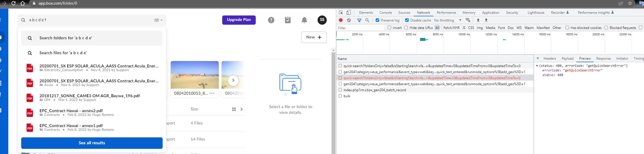The width and height of the screenshot is (644, 154).
Task: Switch to the Sources tab
Action: point(404,13)
